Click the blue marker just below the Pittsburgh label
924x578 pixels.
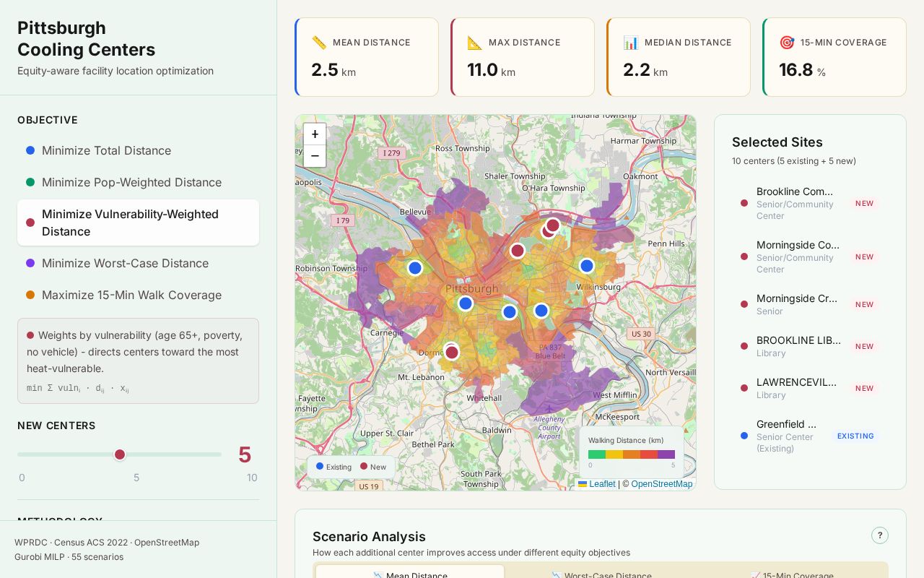[x=466, y=303]
